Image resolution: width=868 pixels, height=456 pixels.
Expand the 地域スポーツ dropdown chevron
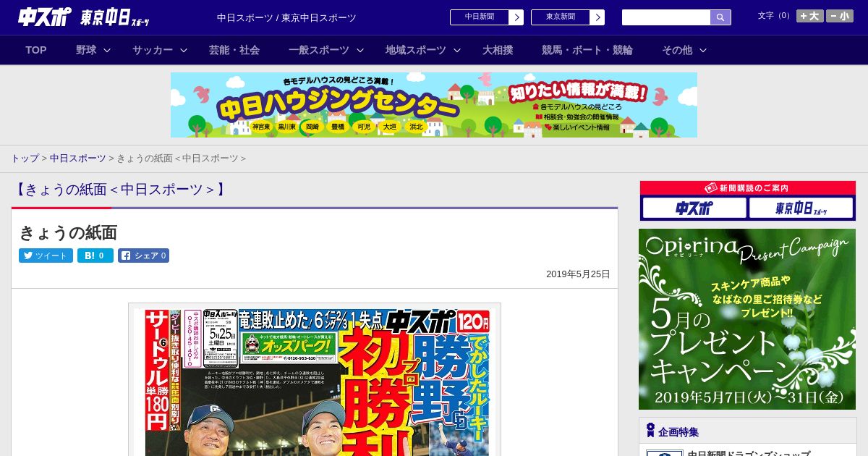tap(457, 51)
